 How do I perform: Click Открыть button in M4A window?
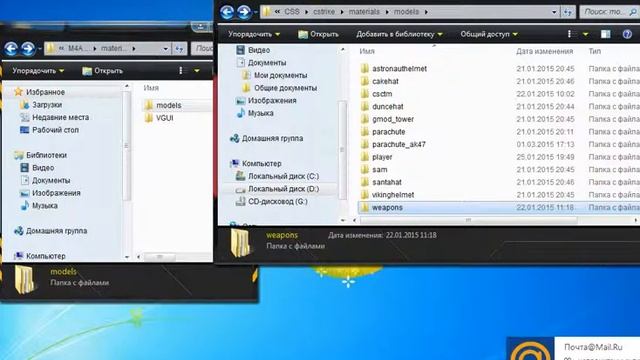pos(102,71)
